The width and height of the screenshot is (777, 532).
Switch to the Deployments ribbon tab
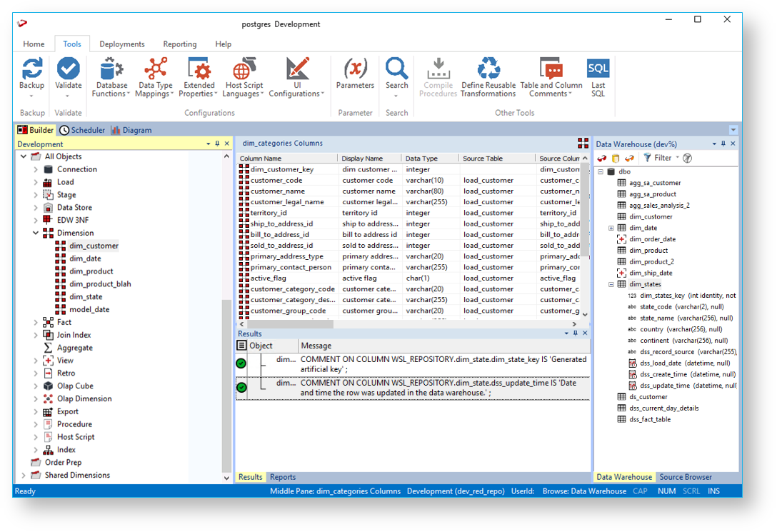click(122, 44)
